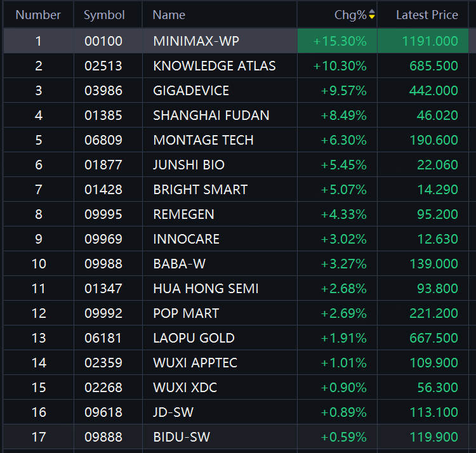Click symbol code 02513
This screenshot has height=453, width=476.
tap(103, 66)
